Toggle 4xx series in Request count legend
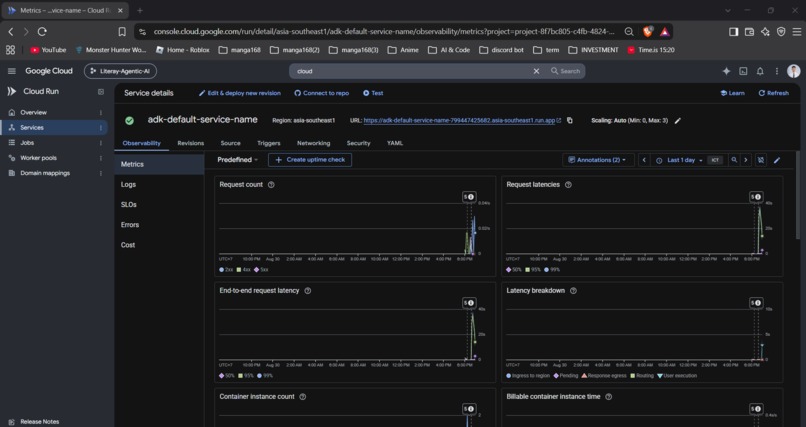 pyautogui.click(x=244, y=269)
